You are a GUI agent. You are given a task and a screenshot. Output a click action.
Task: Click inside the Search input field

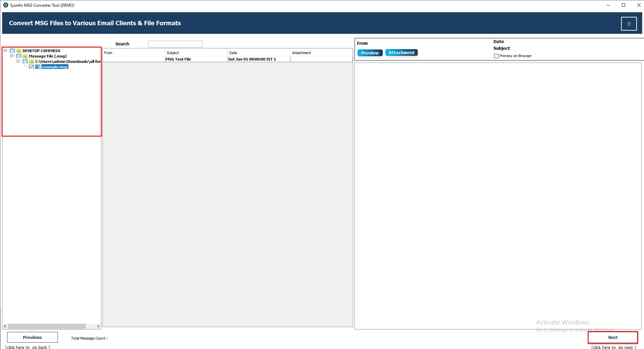175,44
